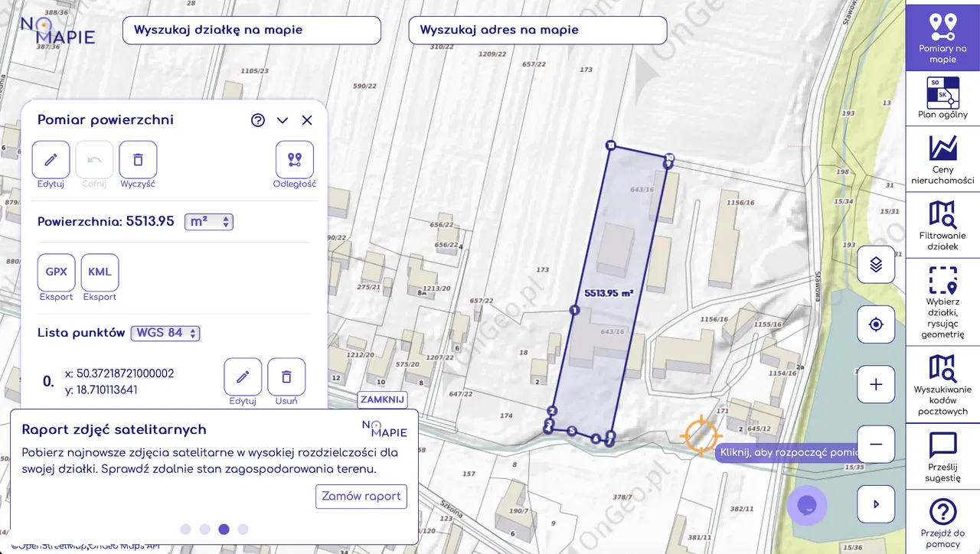Open the chat bubble widget

(x=807, y=506)
